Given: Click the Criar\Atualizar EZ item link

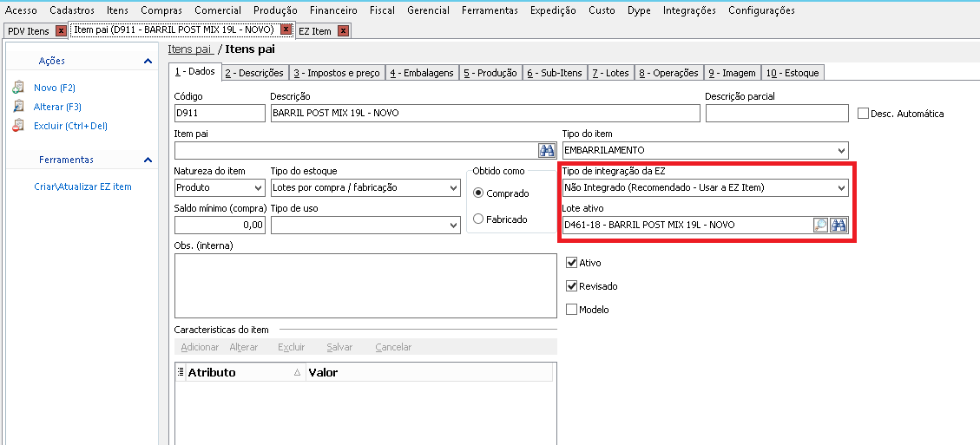Looking at the screenshot, I should [82, 187].
